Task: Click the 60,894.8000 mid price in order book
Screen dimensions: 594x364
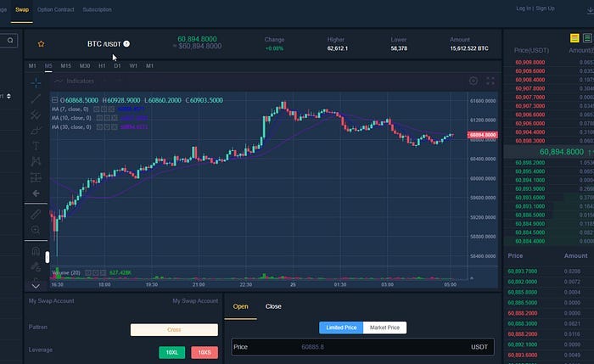Action: point(562,152)
